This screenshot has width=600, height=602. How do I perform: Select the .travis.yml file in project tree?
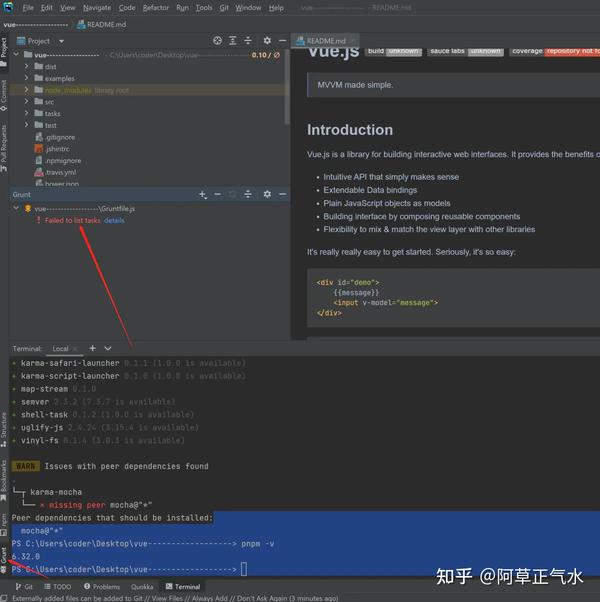click(59, 172)
